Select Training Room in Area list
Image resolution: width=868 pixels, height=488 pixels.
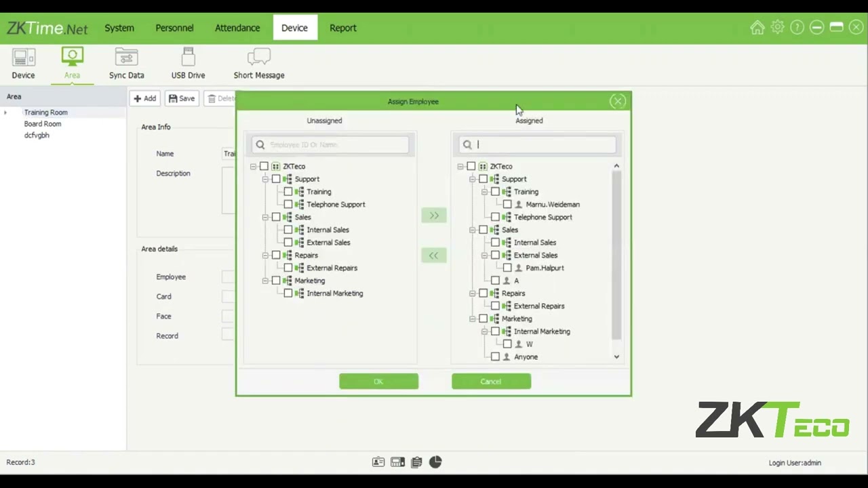coord(45,113)
